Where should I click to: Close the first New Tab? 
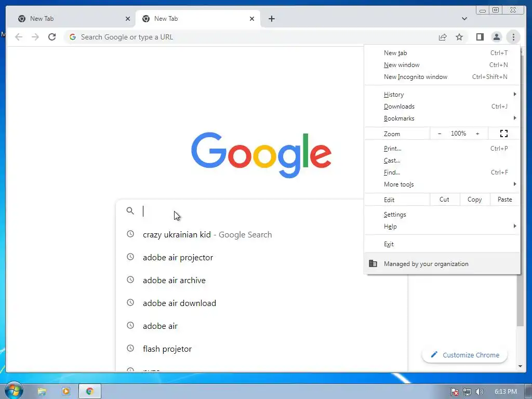(128, 19)
